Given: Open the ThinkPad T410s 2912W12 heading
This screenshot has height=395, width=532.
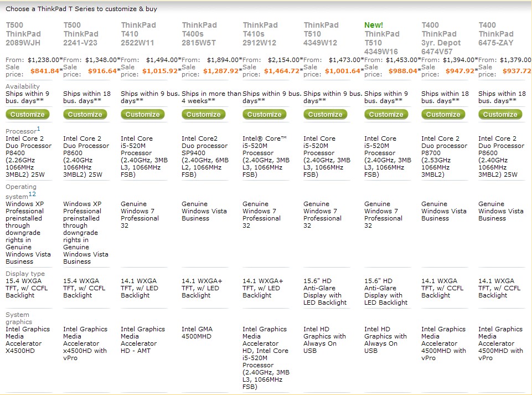Looking at the screenshot, I should tap(260, 34).
